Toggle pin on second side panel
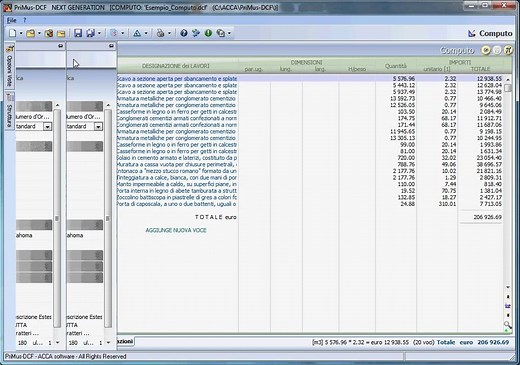 pos(111,46)
